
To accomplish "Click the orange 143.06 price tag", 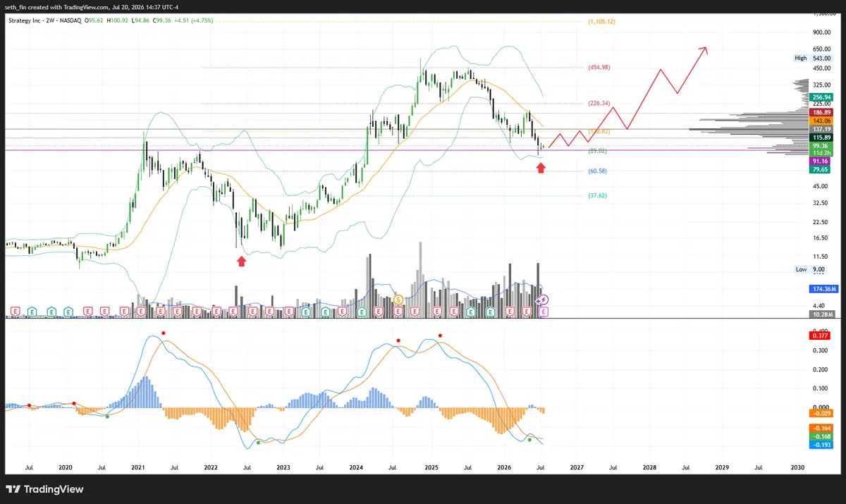I will click(821, 121).
